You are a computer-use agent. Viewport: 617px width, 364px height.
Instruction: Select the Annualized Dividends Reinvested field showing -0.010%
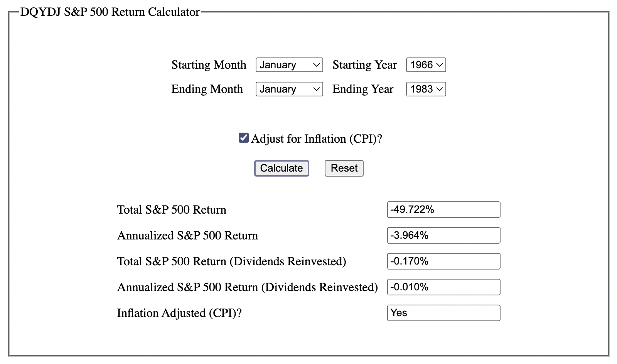(x=444, y=287)
